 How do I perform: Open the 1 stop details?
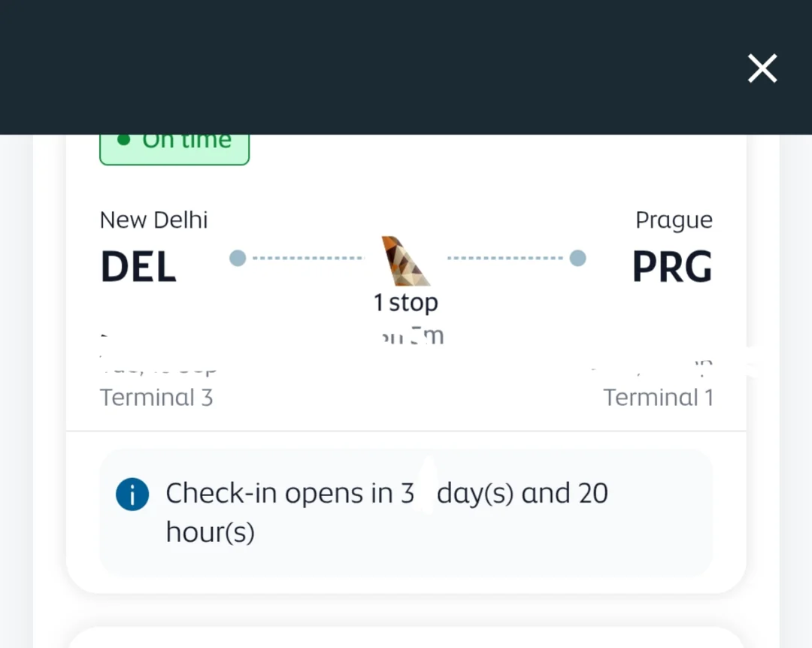pos(405,303)
